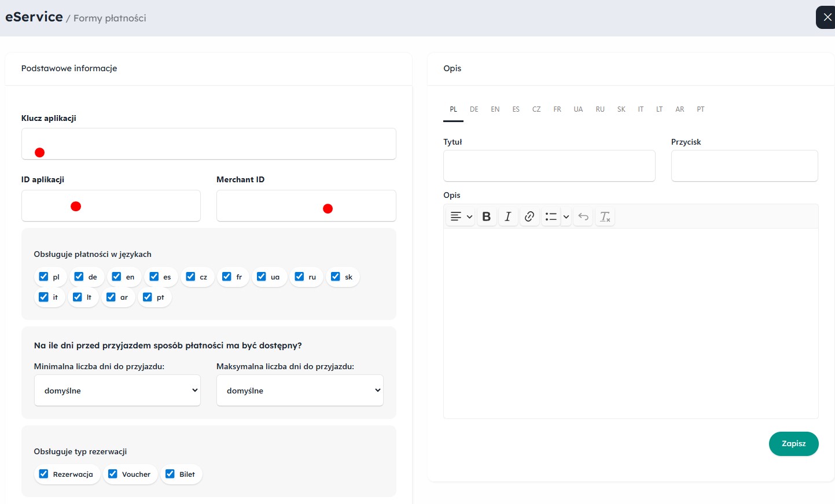Viewport: 835px width, 504px height.
Task: Focus the ID aplikacji input field
Action: [x=111, y=205]
